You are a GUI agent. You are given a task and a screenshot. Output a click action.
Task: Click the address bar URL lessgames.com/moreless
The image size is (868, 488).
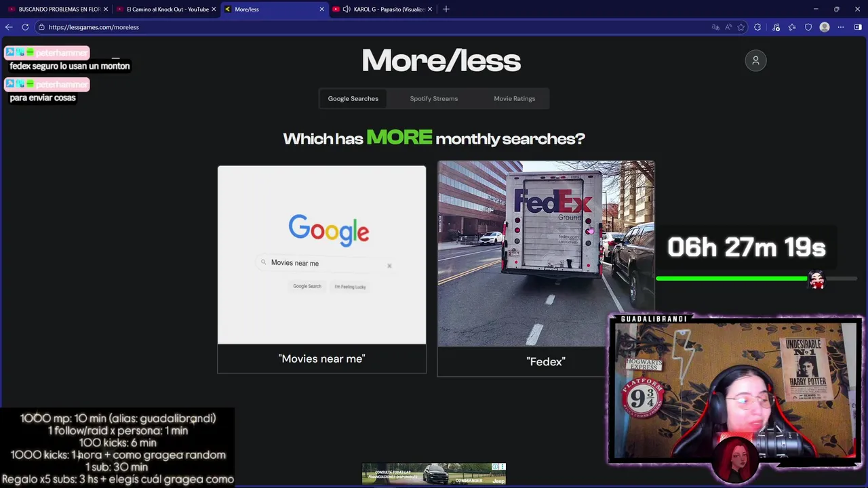point(94,27)
